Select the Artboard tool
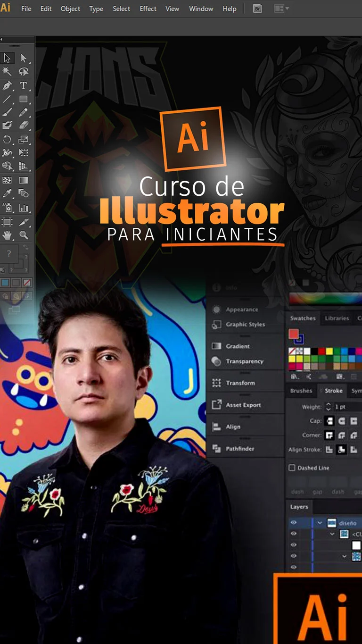Image resolution: width=362 pixels, height=644 pixels. (x=7, y=221)
